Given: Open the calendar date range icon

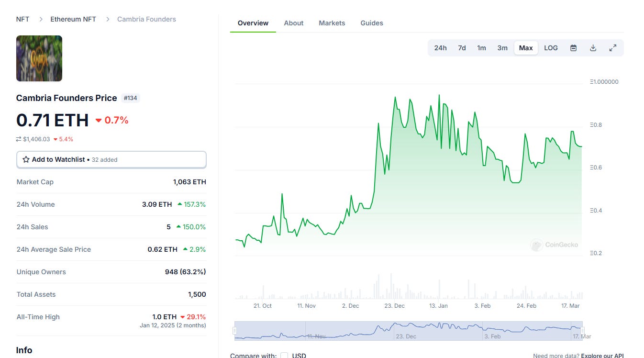Looking at the screenshot, I should 573,48.
